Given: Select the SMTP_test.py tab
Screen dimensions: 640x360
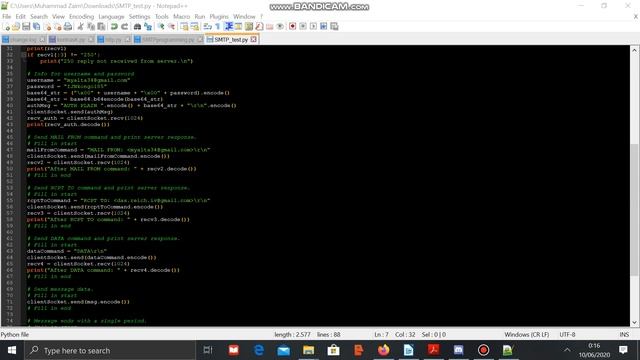Looking at the screenshot, I should tap(231, 40).
